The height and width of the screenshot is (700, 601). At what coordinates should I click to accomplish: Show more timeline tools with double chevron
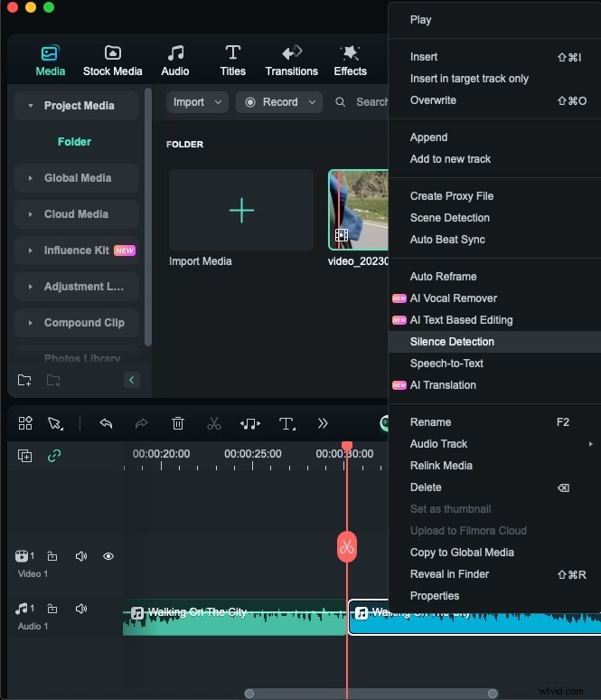coord(323,423)
